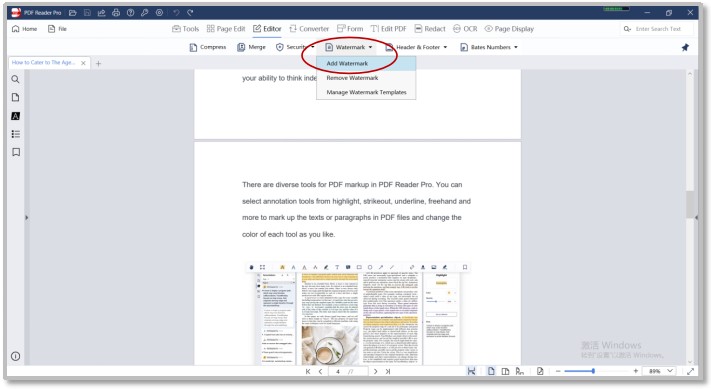Click the reading mode icon in status bar
This screenshot has height=389, width=711.
[x=520, y=371]
